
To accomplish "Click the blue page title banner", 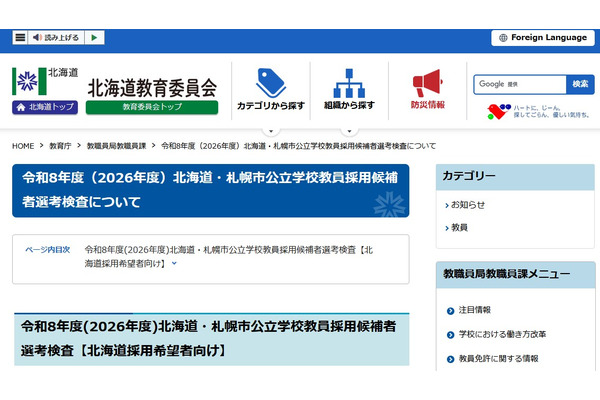I will tap(210, 191).
